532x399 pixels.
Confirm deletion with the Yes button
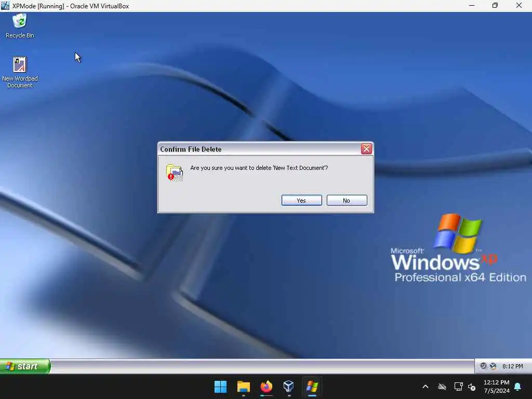click(301, 201)
